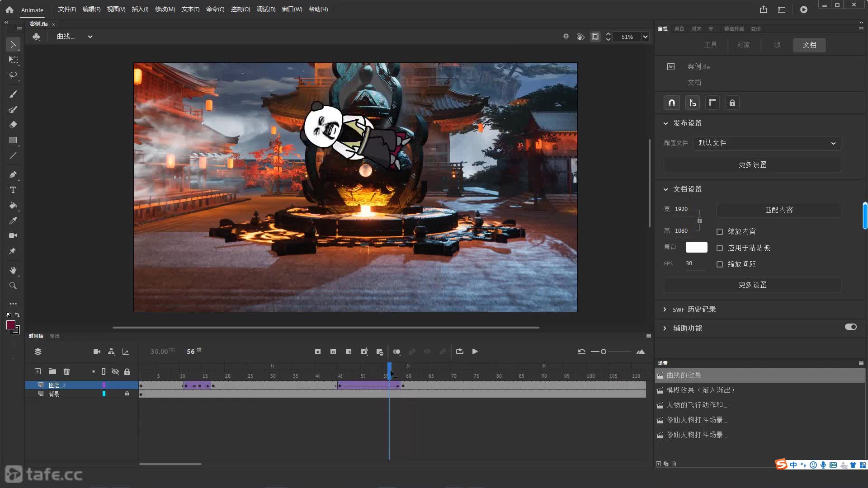Image resolution: width=868 pixels, height=488 pixels.
Task: Select the Selection arrow tool
Action: (x=13, y=44)
